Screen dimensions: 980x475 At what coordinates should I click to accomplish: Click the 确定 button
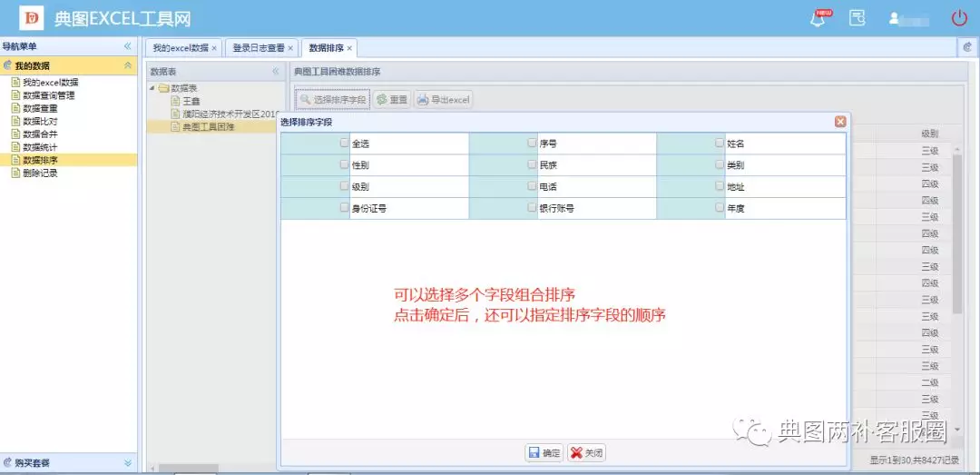[x=544, y=453]
